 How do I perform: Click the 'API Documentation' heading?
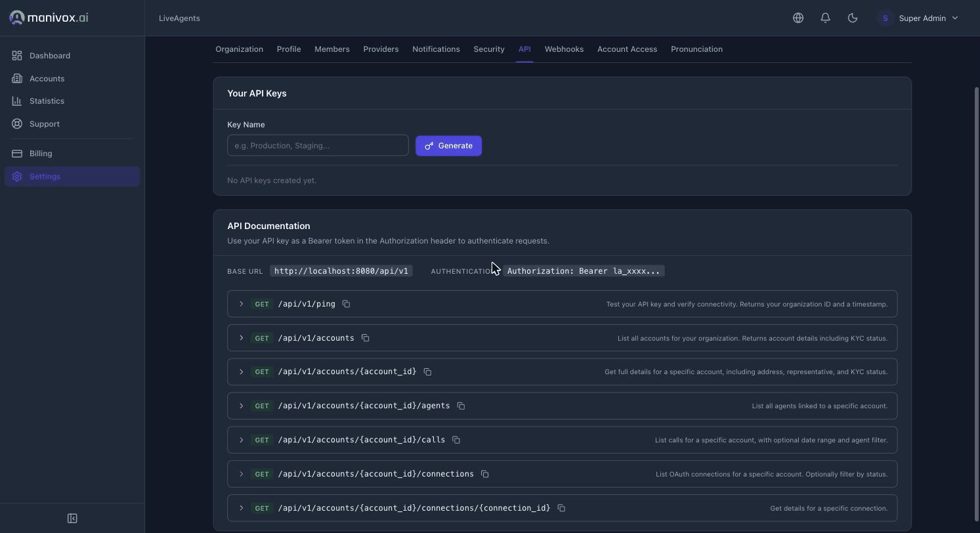[268, 226]
